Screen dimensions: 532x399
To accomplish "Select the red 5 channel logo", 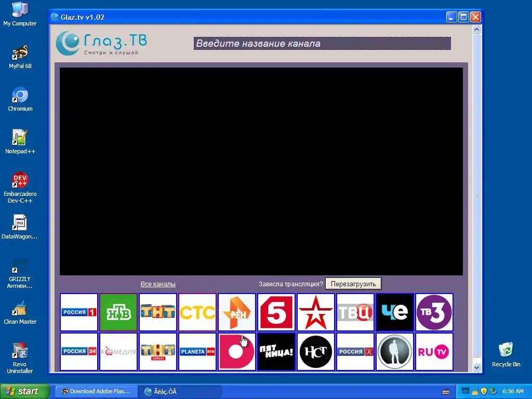I will tap(276, 312).
